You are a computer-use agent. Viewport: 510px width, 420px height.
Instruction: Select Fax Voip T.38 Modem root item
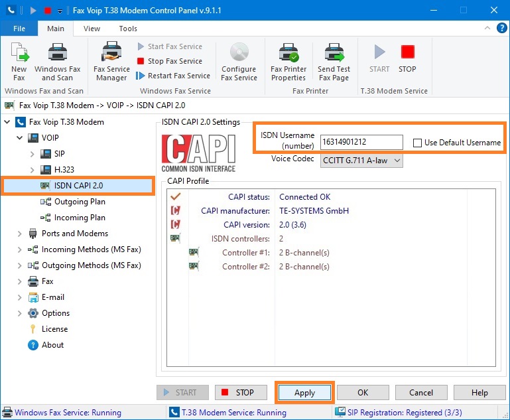click(60, 122)
